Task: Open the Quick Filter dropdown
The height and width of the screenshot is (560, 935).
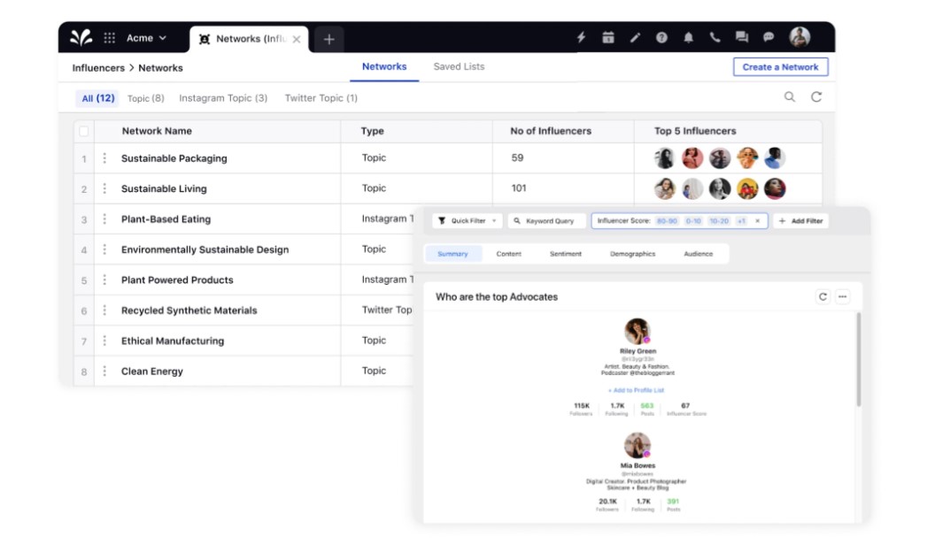Action: click(467, 221)
